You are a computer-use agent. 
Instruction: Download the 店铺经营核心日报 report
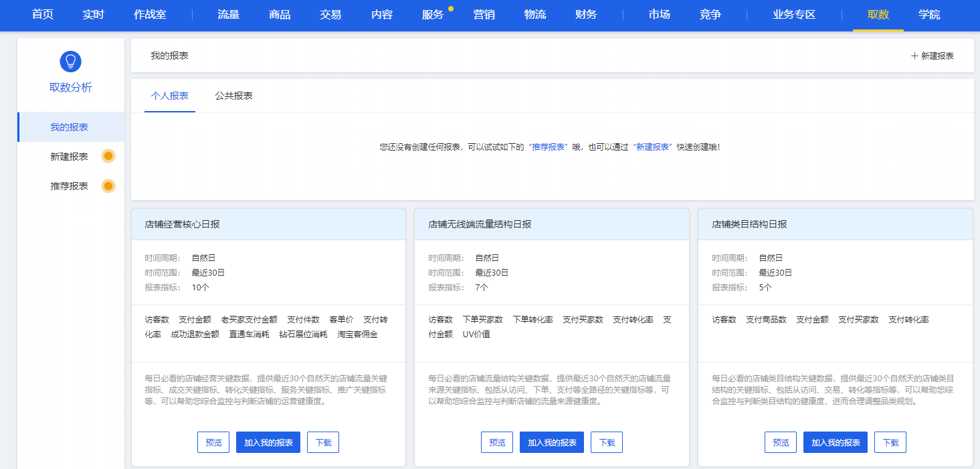(x=323, y=442)
